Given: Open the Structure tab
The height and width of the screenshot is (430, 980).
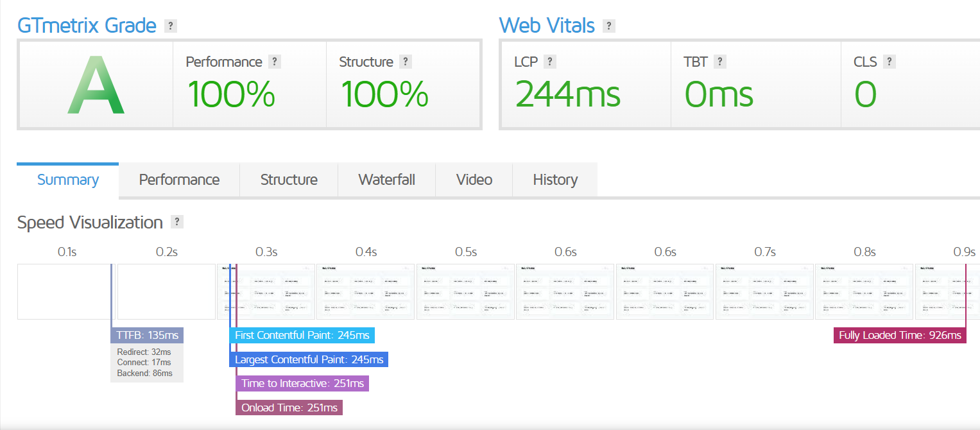Looking at the screenshot, I should [289, 180].
